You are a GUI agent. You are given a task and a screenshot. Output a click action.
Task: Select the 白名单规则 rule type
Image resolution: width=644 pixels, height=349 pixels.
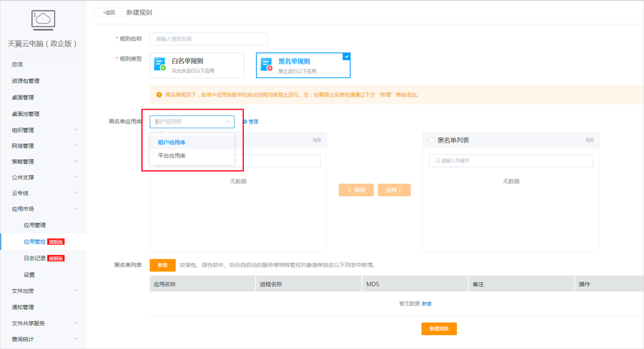tap(197, 65)
